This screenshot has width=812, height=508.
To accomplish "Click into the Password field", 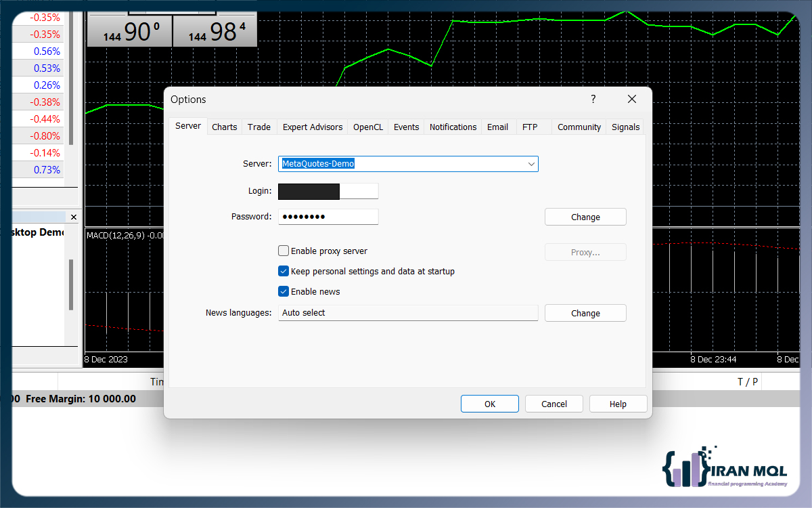I will (328, 217).
